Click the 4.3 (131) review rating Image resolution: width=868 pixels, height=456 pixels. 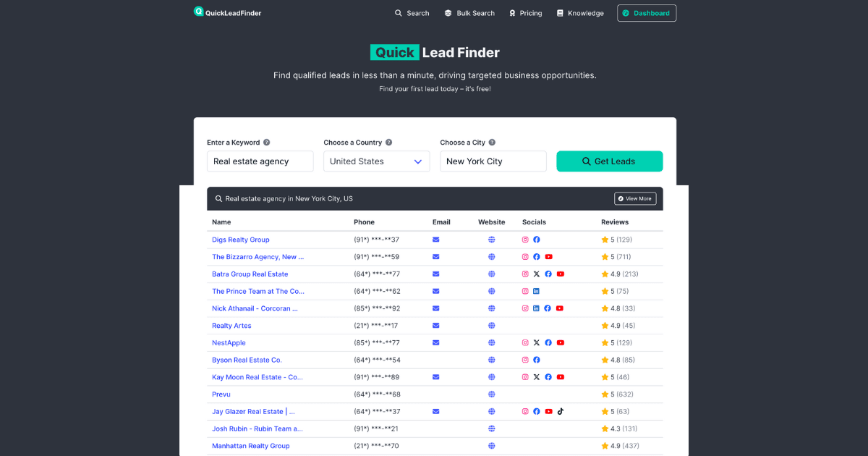pyautogui.click(x=619, y=428)
